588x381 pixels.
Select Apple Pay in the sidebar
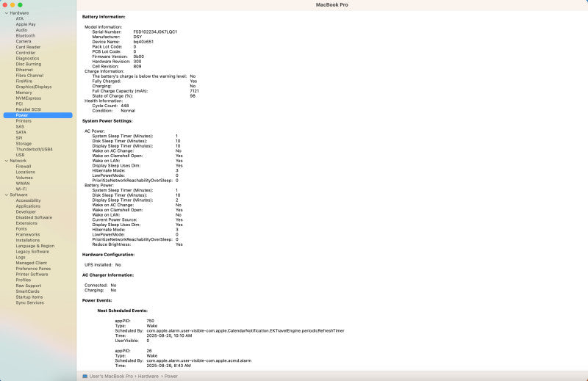[26, 24]
